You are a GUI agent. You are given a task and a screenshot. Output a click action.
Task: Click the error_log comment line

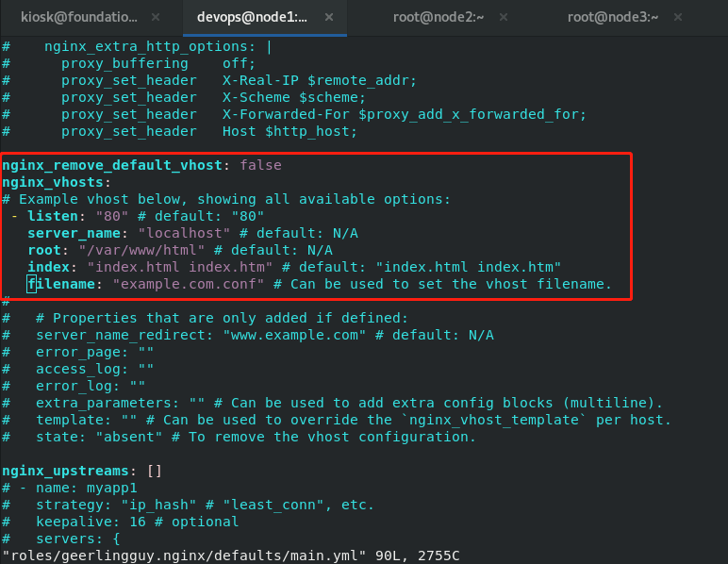coord(74,386)
